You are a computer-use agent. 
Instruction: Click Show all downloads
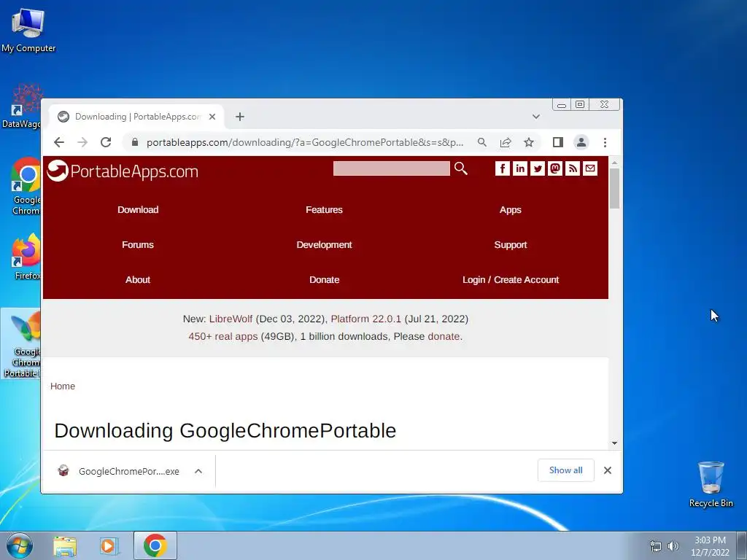pyautogui.click(x=566, y=470)
